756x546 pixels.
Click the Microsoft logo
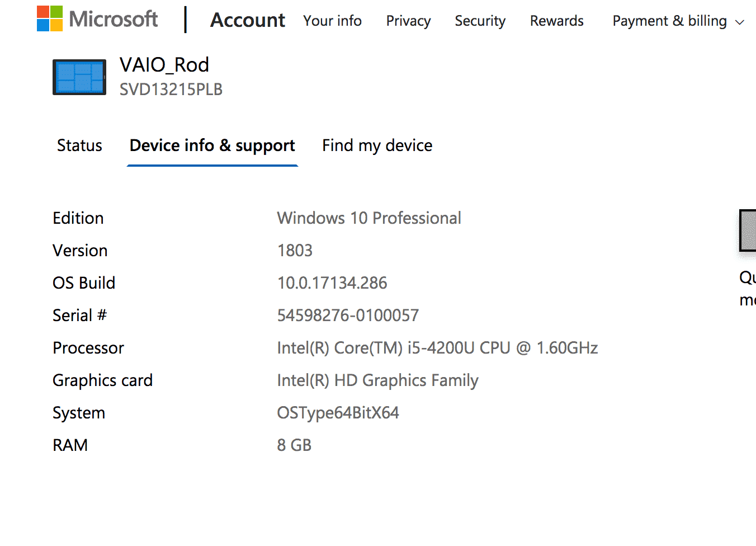[x=97, y=19]
